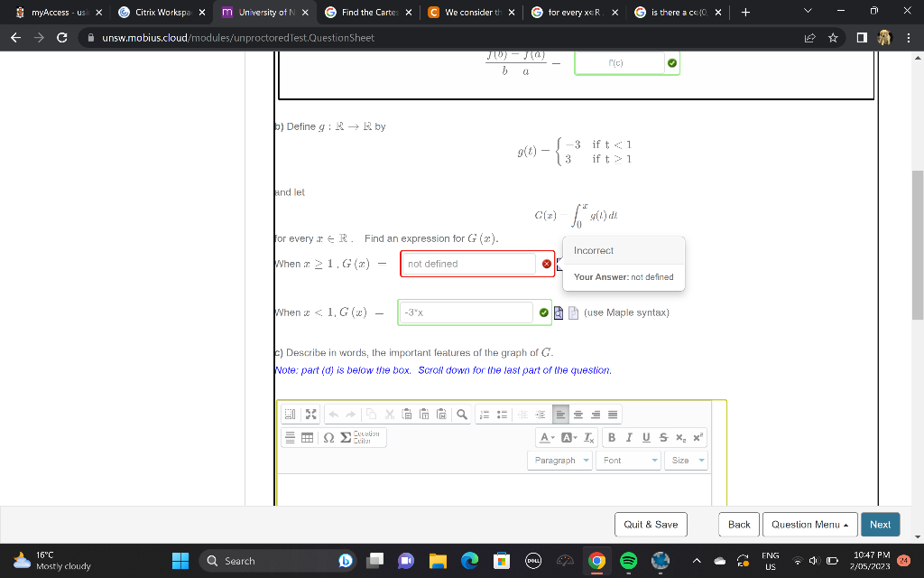This screenshot has height=578, width=924.
Task: Click the address bar URL
Action: [238, 38]
